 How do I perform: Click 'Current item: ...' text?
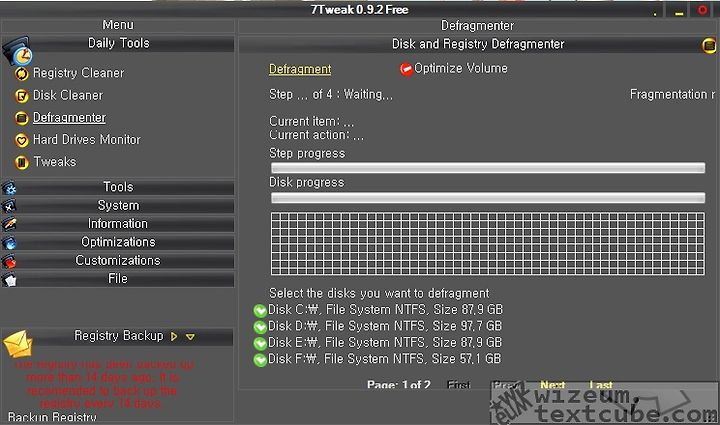[311, 122]
